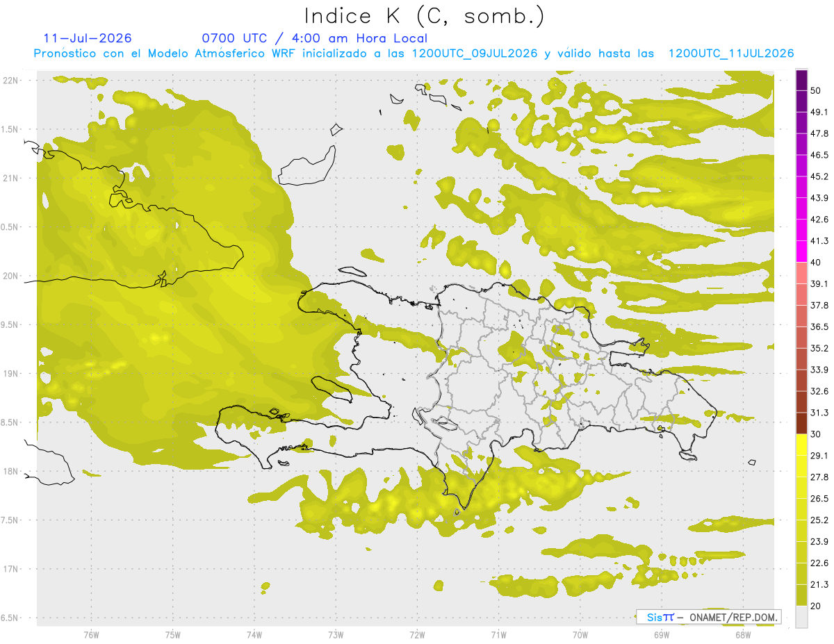
Task: Click the '70W' longitude axis label
Action: [x=580, y=634]
